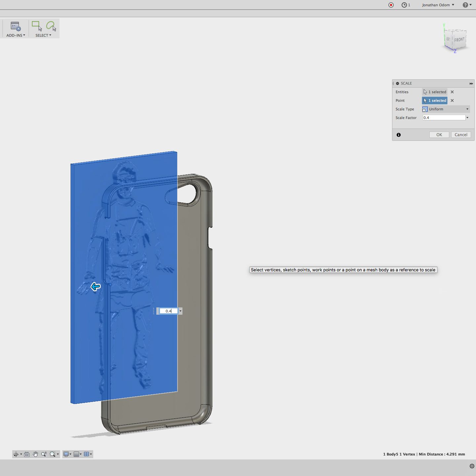This screenshot has height=476, width=476.
Task: Activate the highlighted Point selection field
Action: [434, 100]
